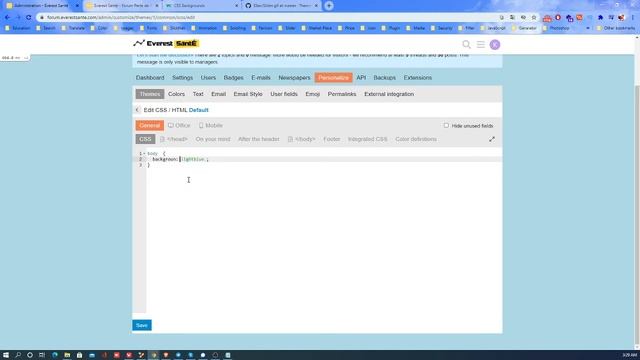
Task: Toggle the Hide unused fields checkbox
Action: pyautogui.click(x=446, y=126)
